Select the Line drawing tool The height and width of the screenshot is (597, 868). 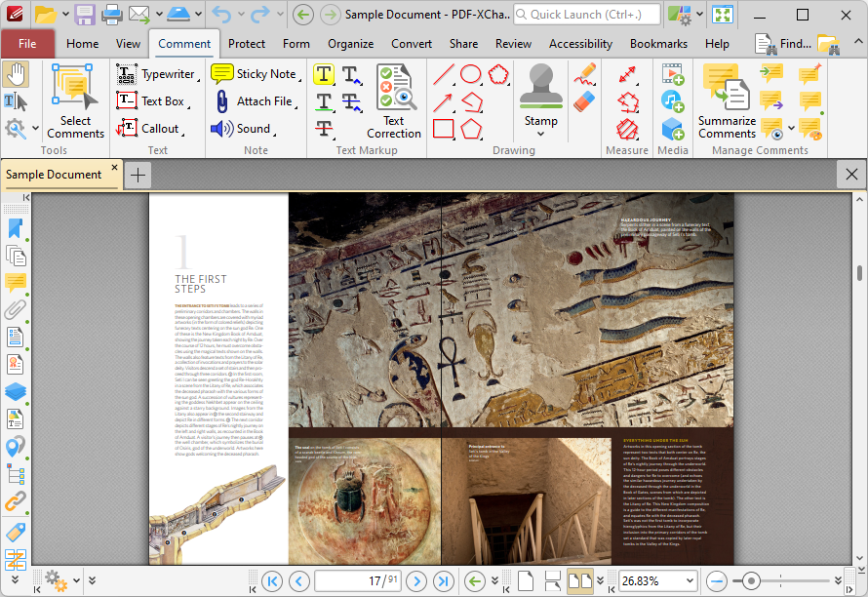pyautogui.click(x=444, y=74)
